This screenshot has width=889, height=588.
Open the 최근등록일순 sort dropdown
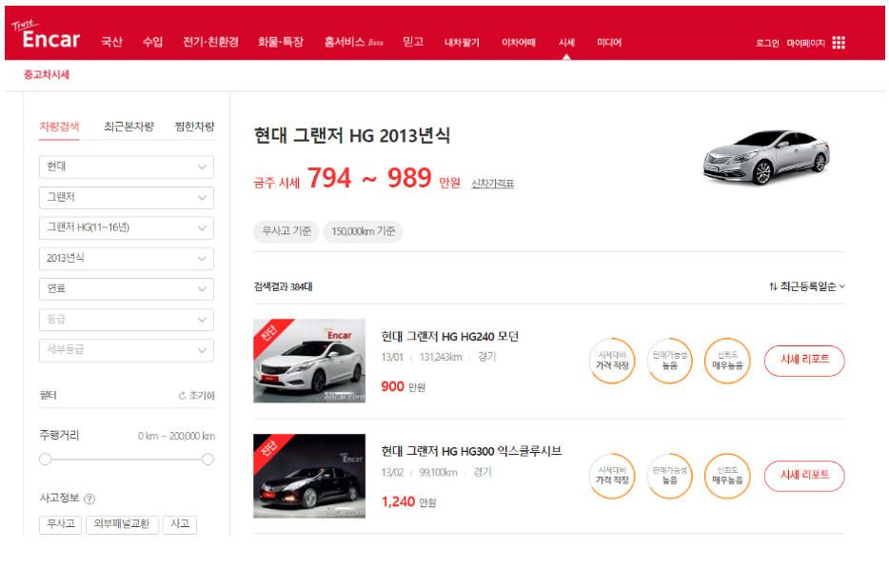pyautogui.click(x=807, y=286)
